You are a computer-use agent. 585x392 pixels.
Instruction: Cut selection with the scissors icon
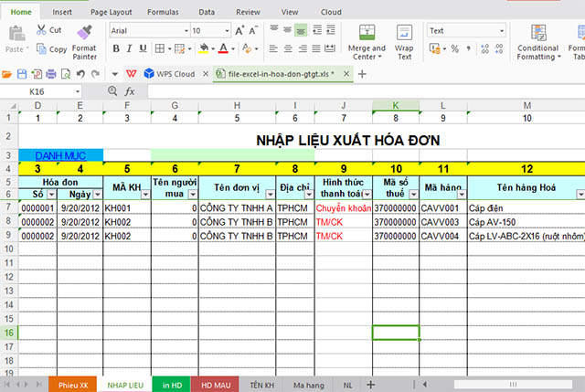[41, 30]
